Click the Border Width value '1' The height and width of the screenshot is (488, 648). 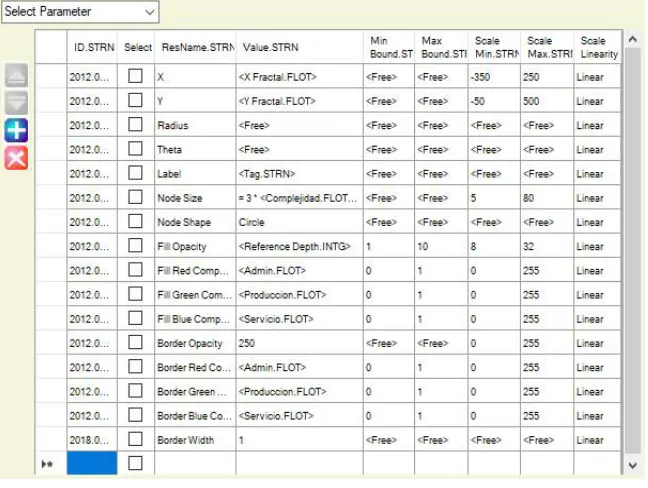click(300, 440)
